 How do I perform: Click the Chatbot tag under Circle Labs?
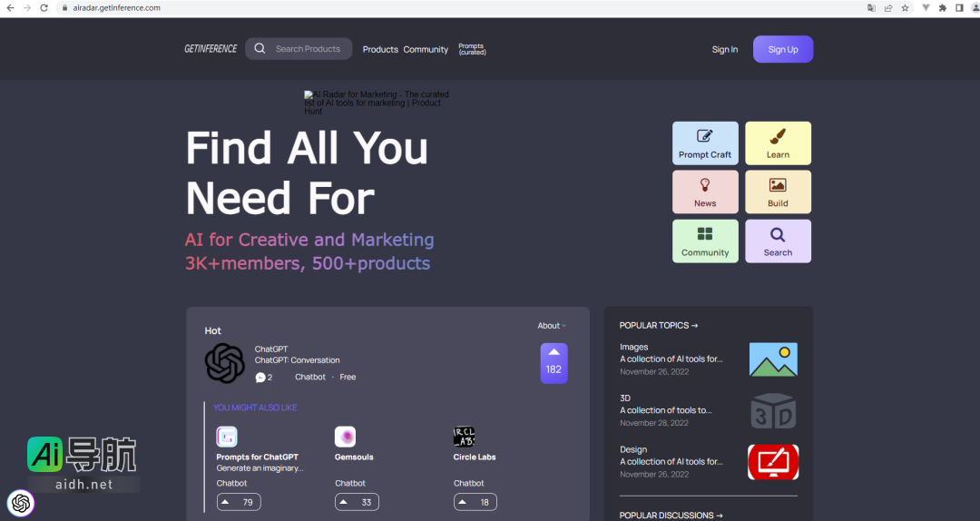tap(469, 483)
